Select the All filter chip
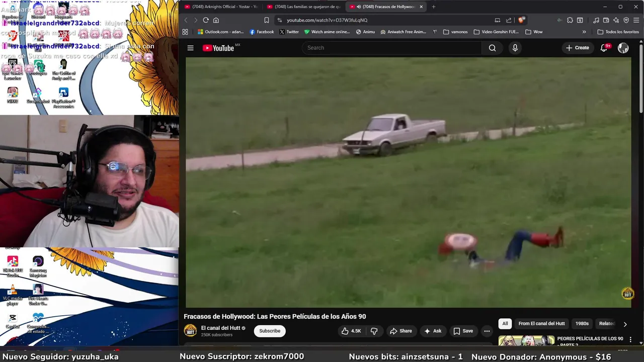This screenshot has height=362, width=644. [505, 324]
